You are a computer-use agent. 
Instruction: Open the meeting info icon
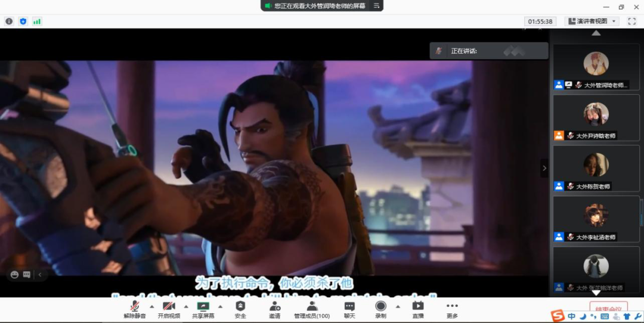pyautogui.click(x=9, y=21)
